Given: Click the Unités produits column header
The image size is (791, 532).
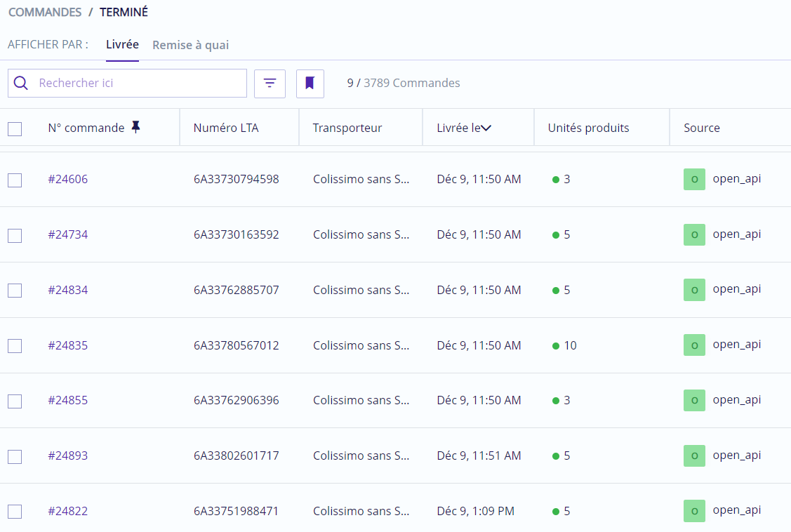Looking at the screenshot, I should pyautogui.click(x=588, y=128).
